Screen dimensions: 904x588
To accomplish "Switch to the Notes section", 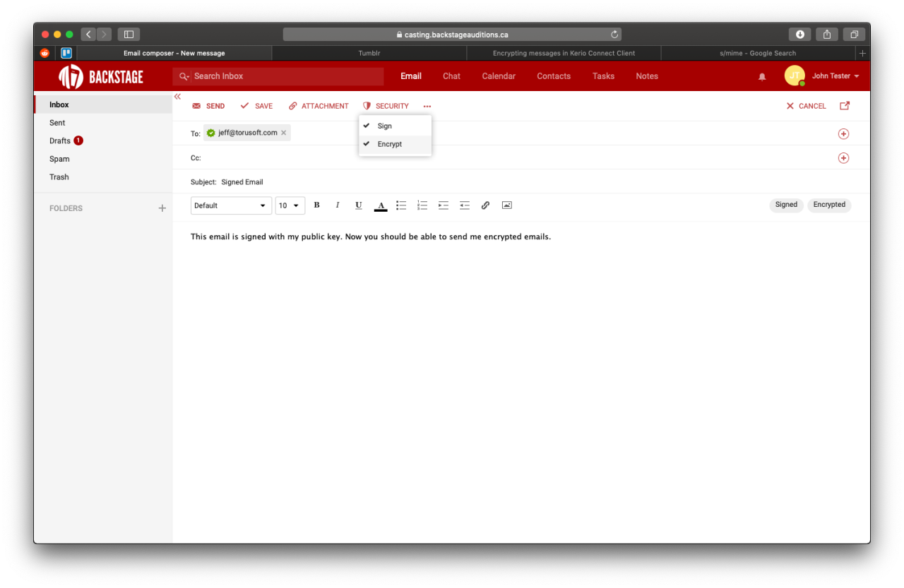I will click(x=647, y=76).
